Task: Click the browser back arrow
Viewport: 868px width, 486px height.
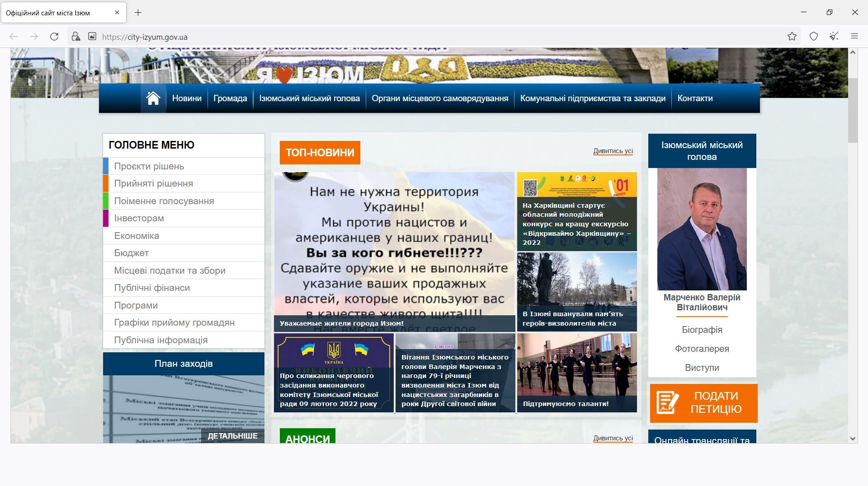Action: tap(14, 37)
